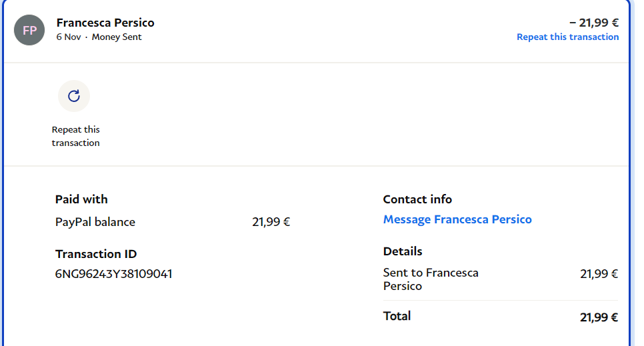Click the − 21,99 € header amount
644x346 pixels.
click(594, 22)
